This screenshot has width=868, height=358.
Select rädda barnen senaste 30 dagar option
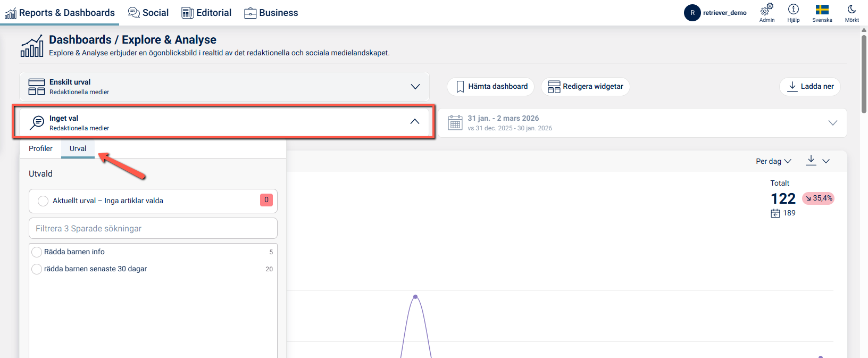pos(37,269)
